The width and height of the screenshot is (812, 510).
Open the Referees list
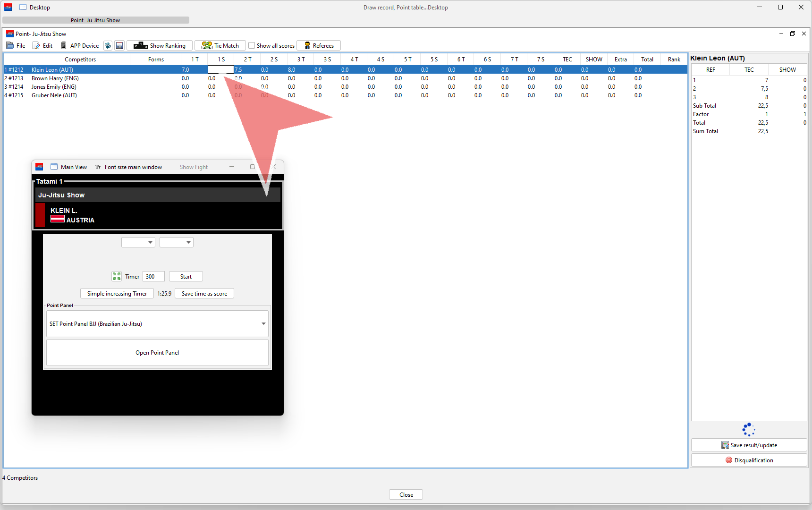click(x=319, y=46)
